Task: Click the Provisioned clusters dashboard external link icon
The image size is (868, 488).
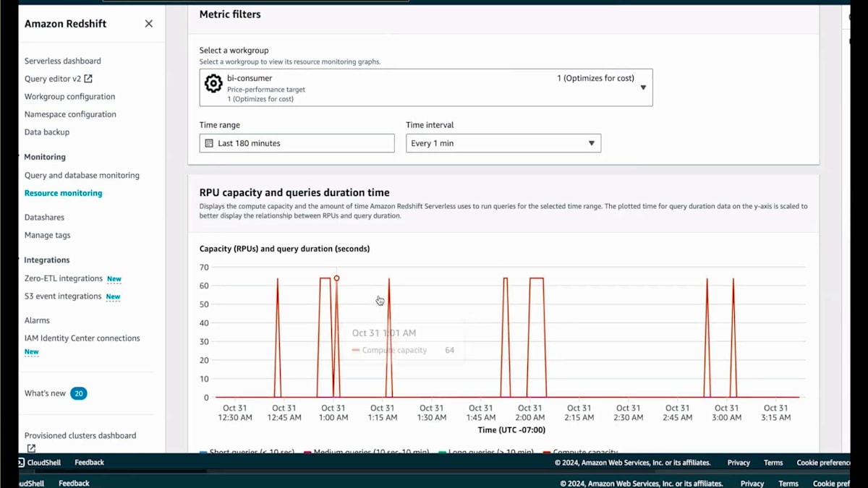Action: (31, 448)
